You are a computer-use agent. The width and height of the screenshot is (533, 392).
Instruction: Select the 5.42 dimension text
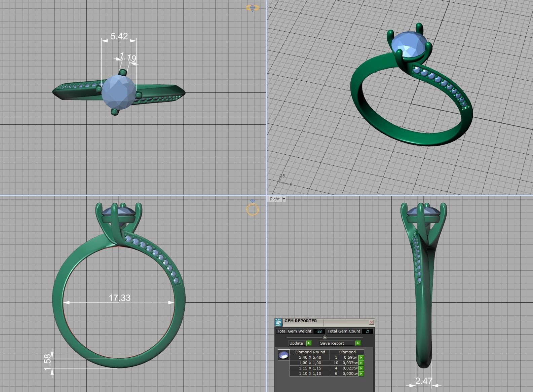[119, 36]
